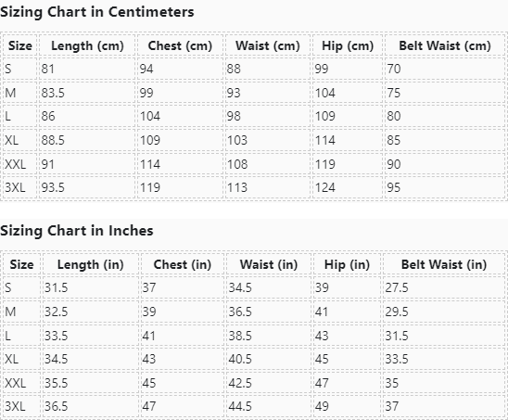Select the 70 belt waist cell for S
The height and width of the screenshot is (420, 508).
445,69
